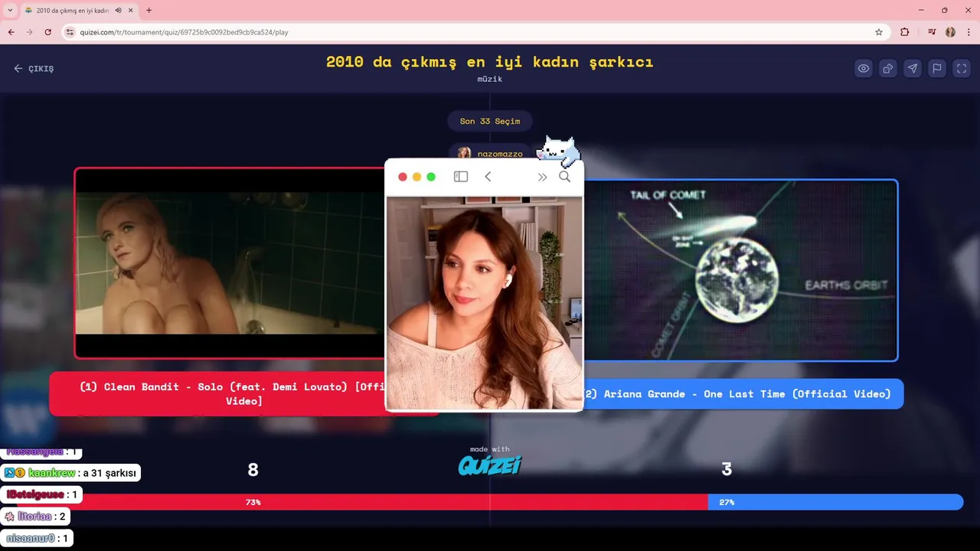The width and height of the screenshot is (980, 551).
Task: Click the search magnifier in webcam window
Action: pos(564,177)
